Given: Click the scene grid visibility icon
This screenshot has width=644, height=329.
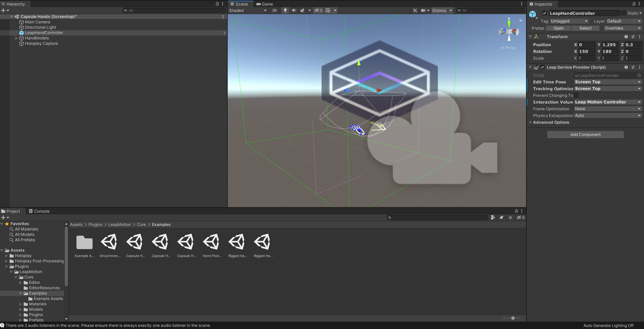Looking at the screenshot, I should 328,10.
